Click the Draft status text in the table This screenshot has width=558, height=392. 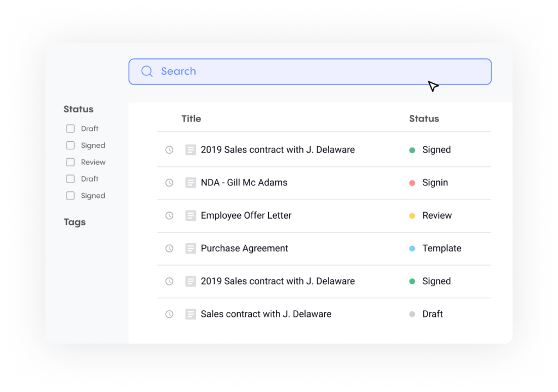(433, 314)
